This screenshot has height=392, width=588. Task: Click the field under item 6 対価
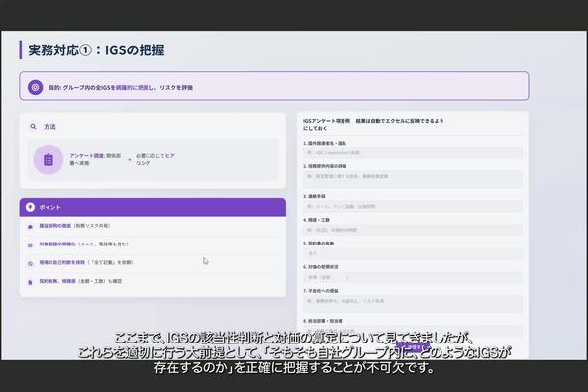[x=413, y=277]
